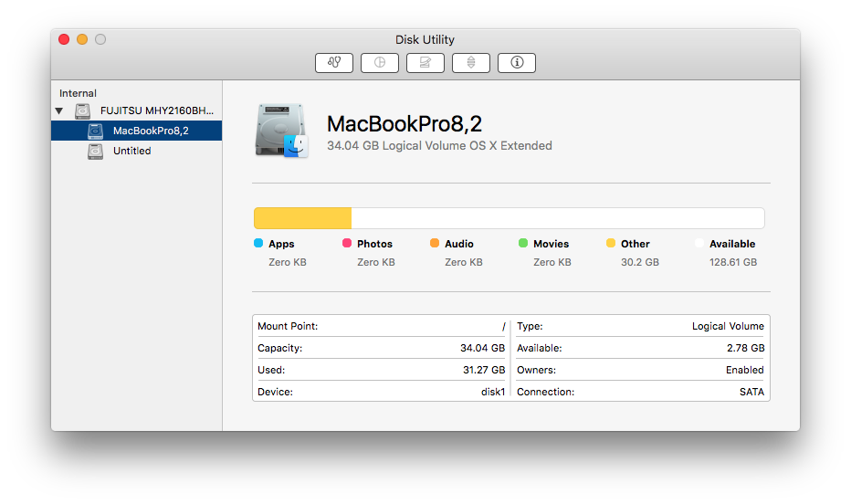Click the Movies legend label
851x504 pixels.
pos(551,244)
